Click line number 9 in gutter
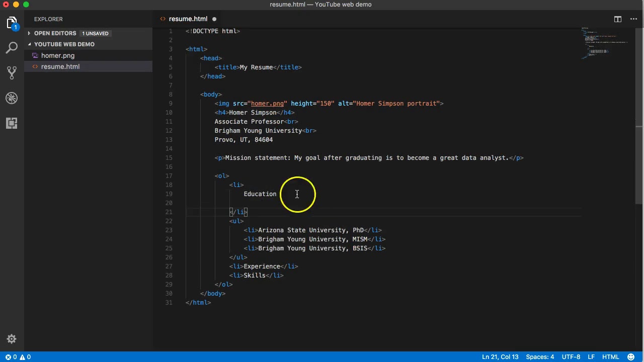This screenshot has width=644, height=362. [171, 104]
